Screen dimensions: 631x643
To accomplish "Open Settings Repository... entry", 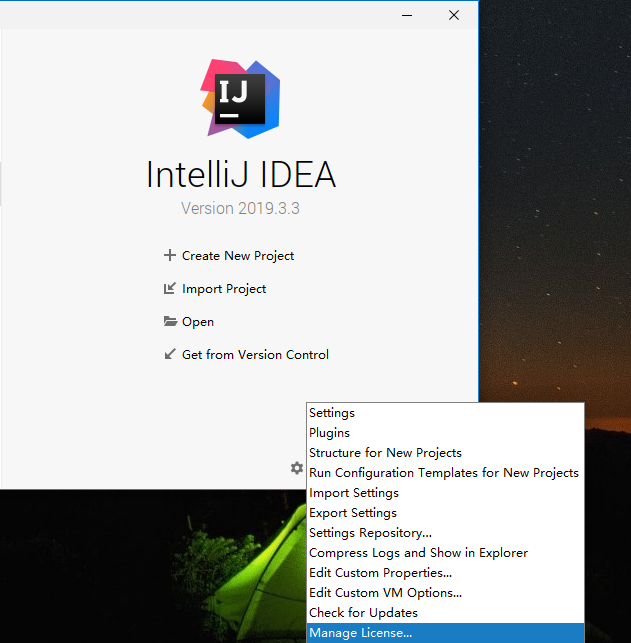I will click(445, 533).
